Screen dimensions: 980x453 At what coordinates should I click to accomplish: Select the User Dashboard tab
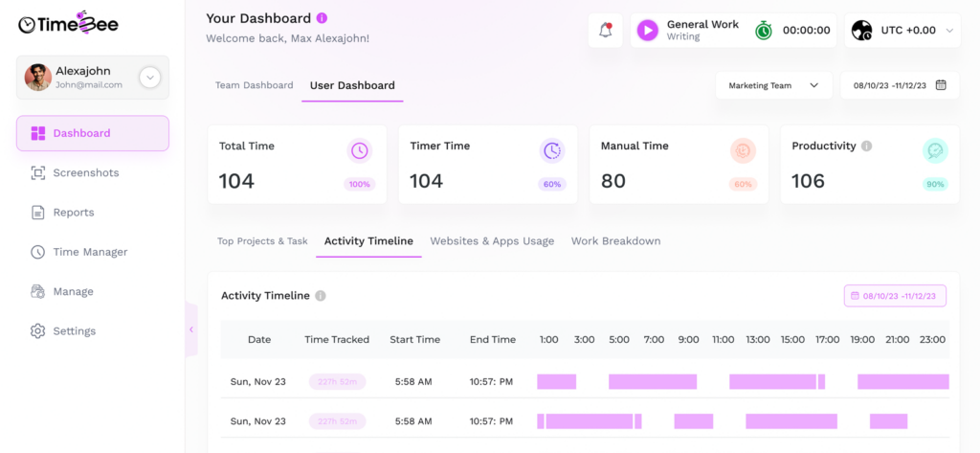click(x=352, y=85)
